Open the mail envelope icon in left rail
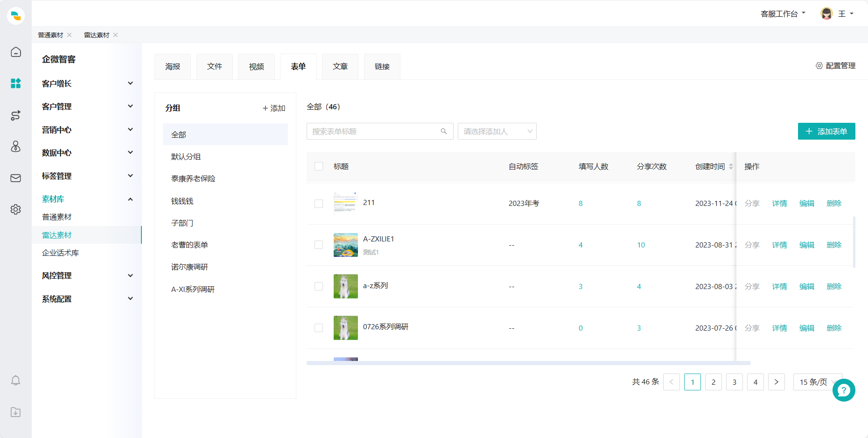 pos(16,178)
